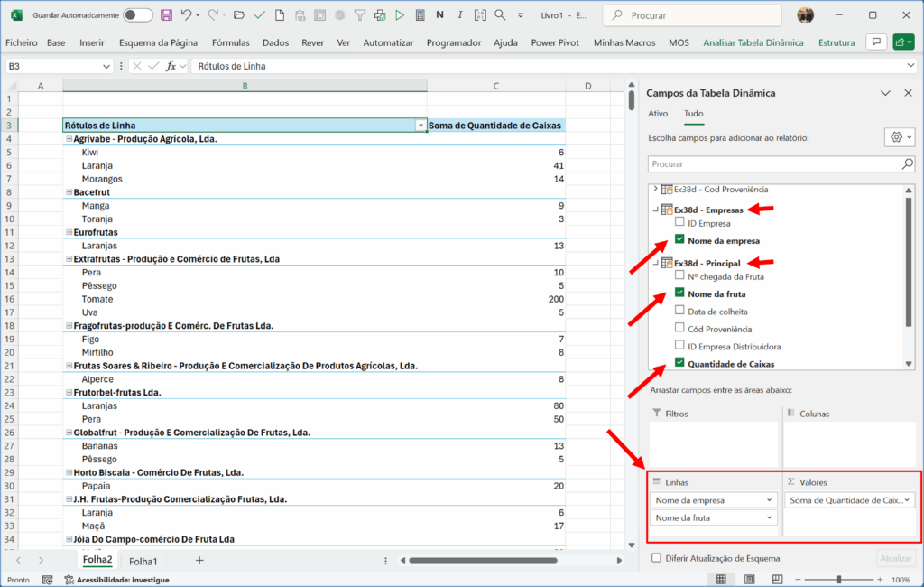Screen dimensions: 924x587
Task: Uncheck the Nome da empresa field
Action: point(680,240)
